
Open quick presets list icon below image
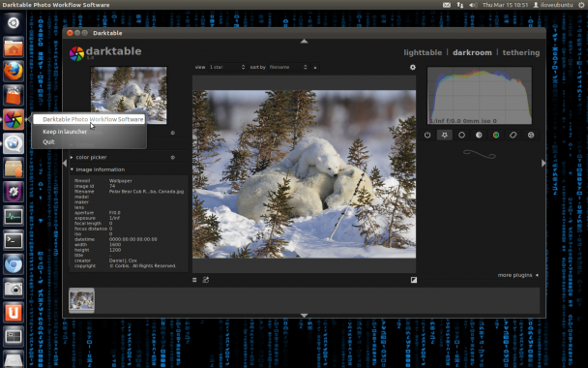coord(194,280)
